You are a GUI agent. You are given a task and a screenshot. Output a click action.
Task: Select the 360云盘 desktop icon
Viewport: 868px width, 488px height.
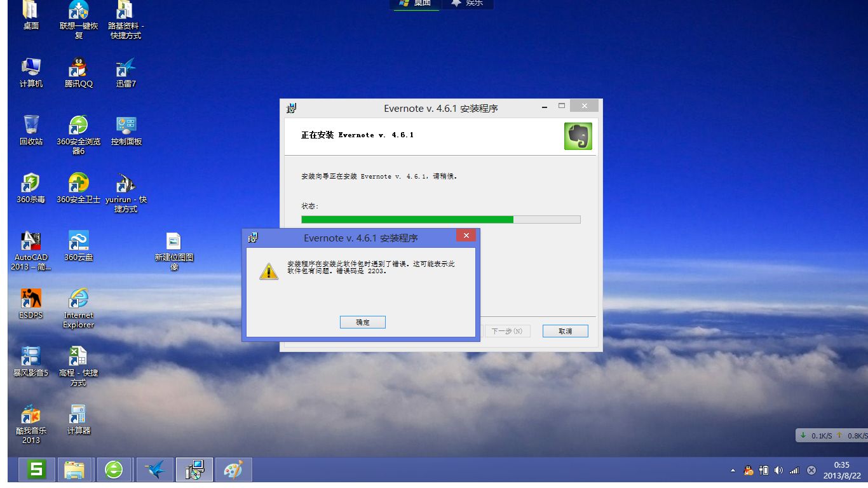click(79, 246)
